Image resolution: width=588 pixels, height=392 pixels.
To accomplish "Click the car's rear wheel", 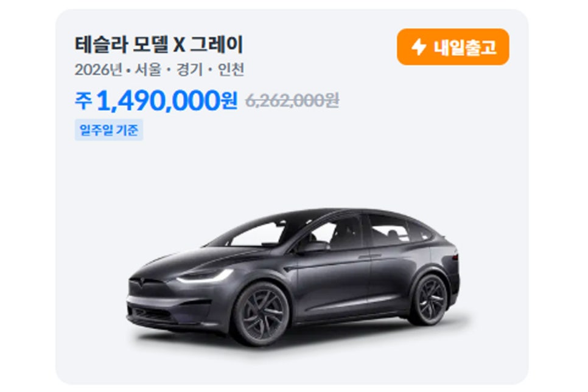I will (x=428, y=300).
